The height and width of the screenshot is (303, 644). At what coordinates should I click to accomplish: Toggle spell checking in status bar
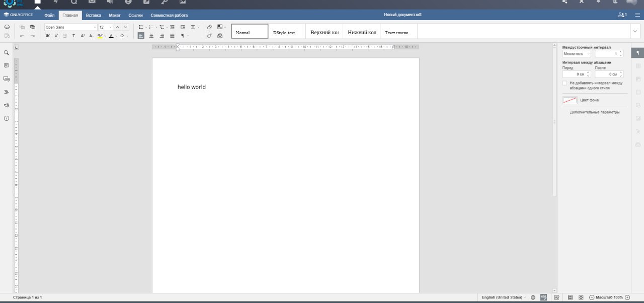point(544,297)
